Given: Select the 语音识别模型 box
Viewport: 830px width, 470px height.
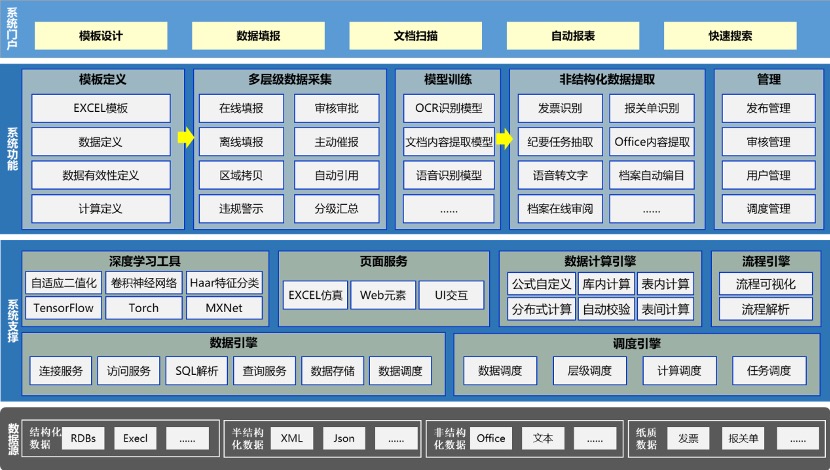Looking at the screenshot, I should coord(449,175).
